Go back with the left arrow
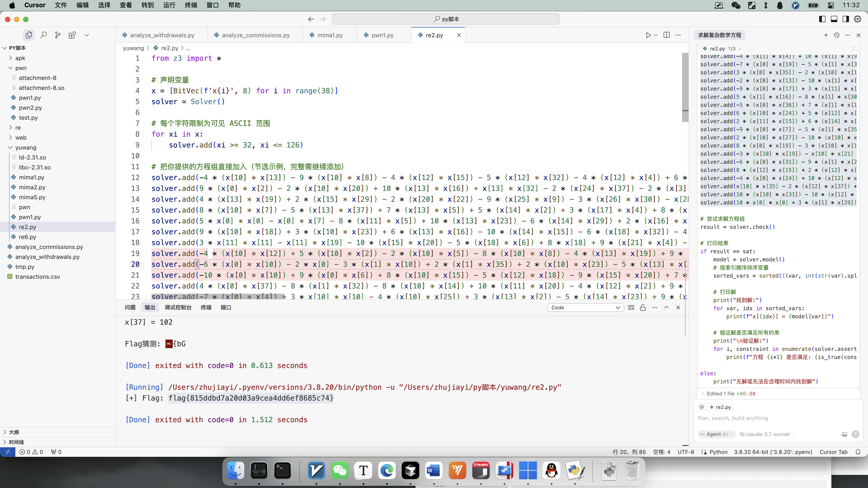This screenshot has height=488, width=868. pos(311,19)
